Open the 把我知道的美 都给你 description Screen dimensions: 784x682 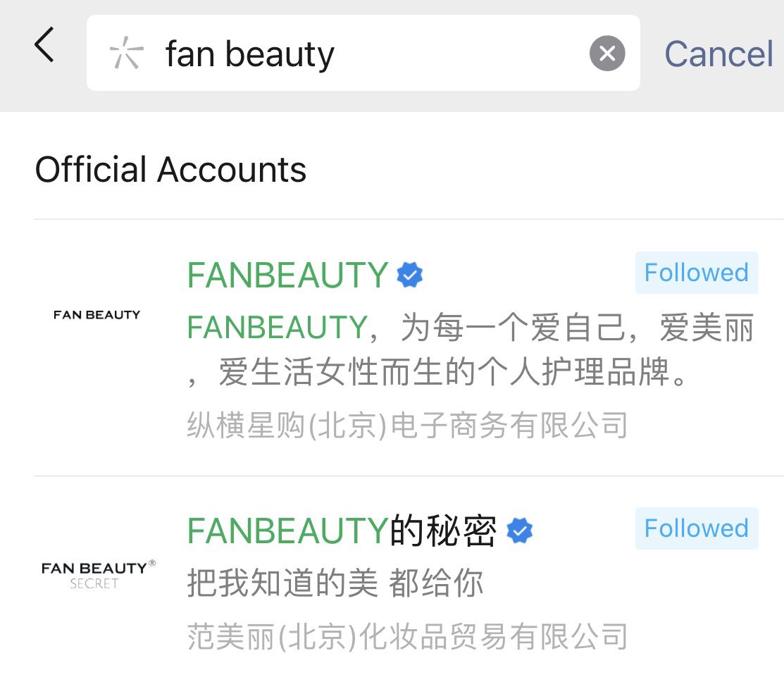click(335, 583)
